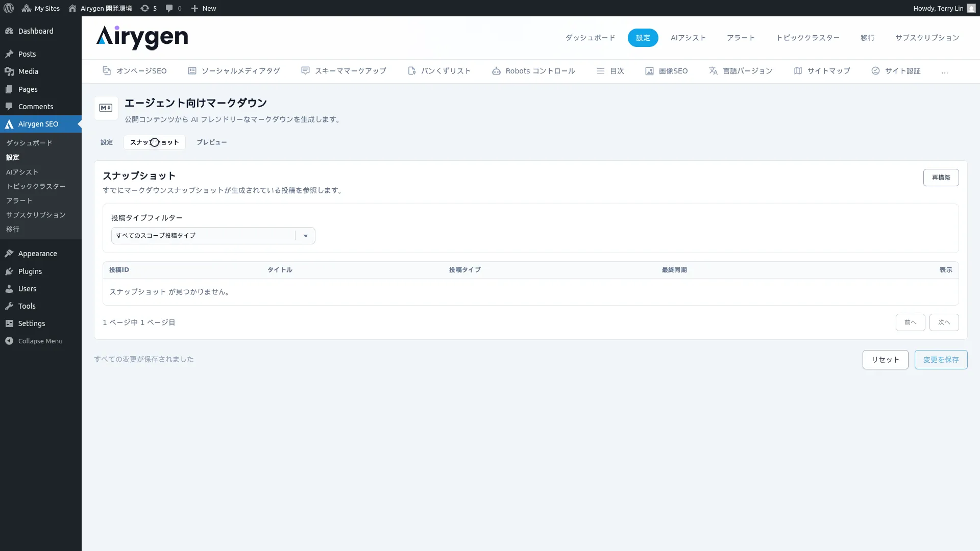Click the Pages icon in sidebar
980x551 pixels.
[x=9, y=89]
